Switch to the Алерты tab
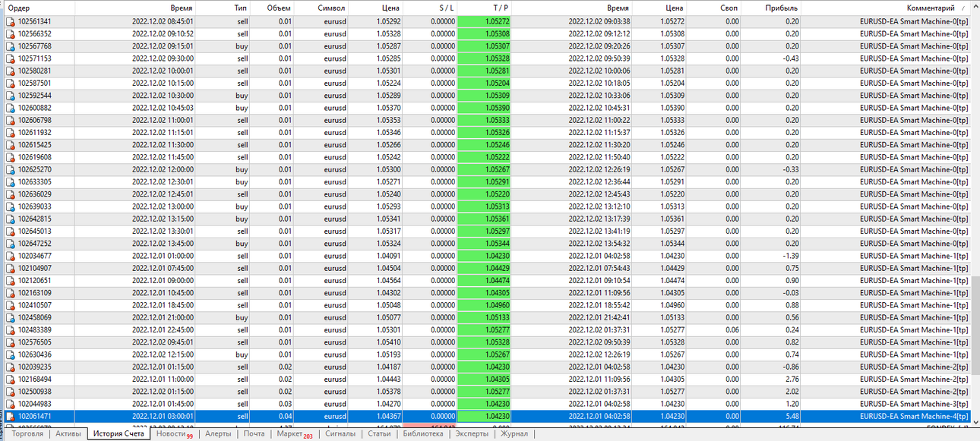This screenshot has height=441, width=980. coord(218,434)
